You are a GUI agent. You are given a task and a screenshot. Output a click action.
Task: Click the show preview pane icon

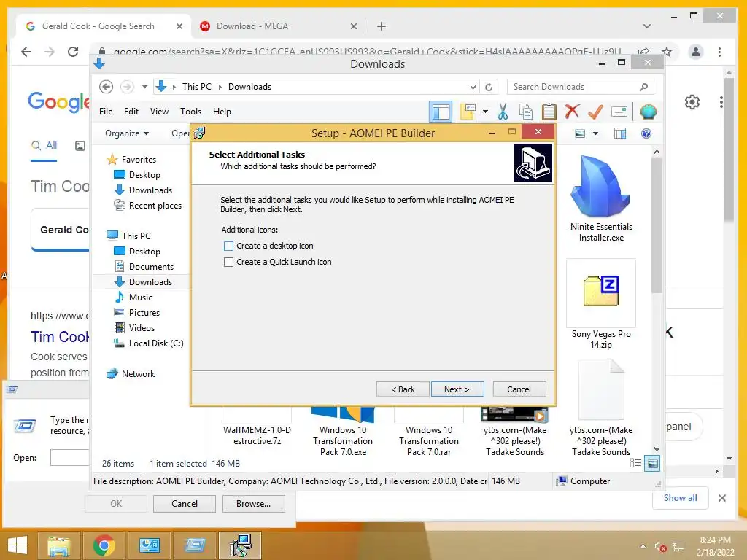click(620, 134)
